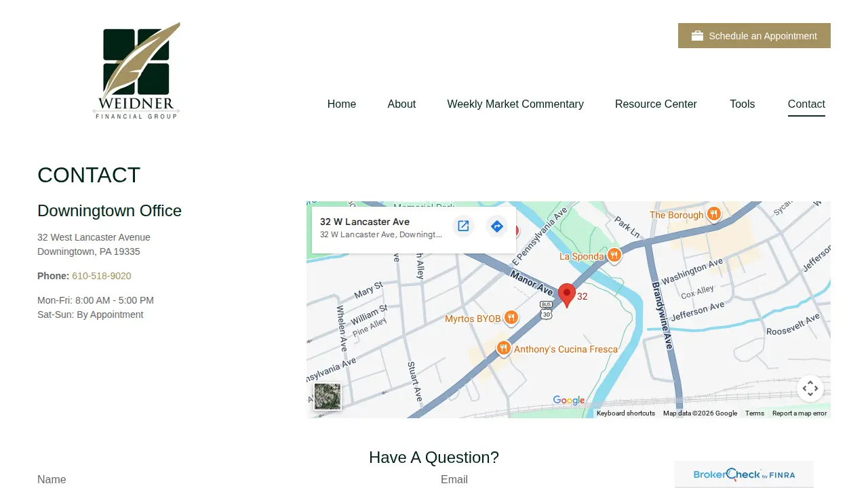The image size is (868, 488).
Task: Click Report a map error
Action: click(x=800, y=413)
